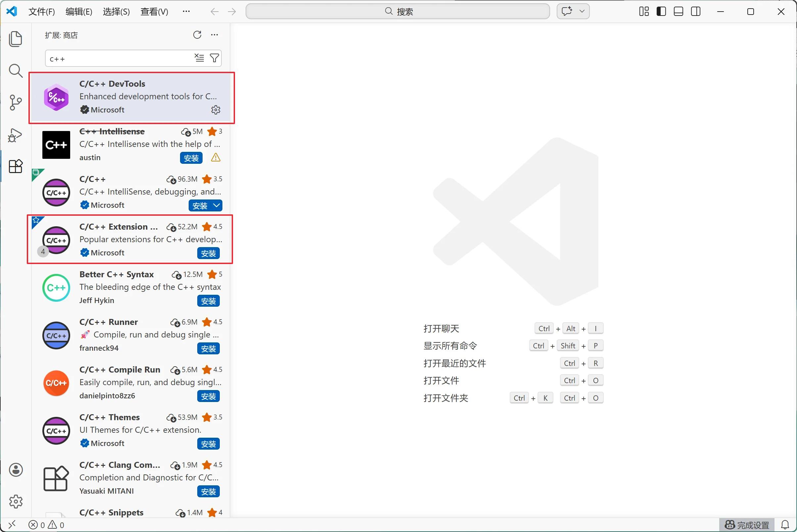Refresh the extensions marketplace list
This screenshot has height=532, width=797.
click(x=197, y=35)
